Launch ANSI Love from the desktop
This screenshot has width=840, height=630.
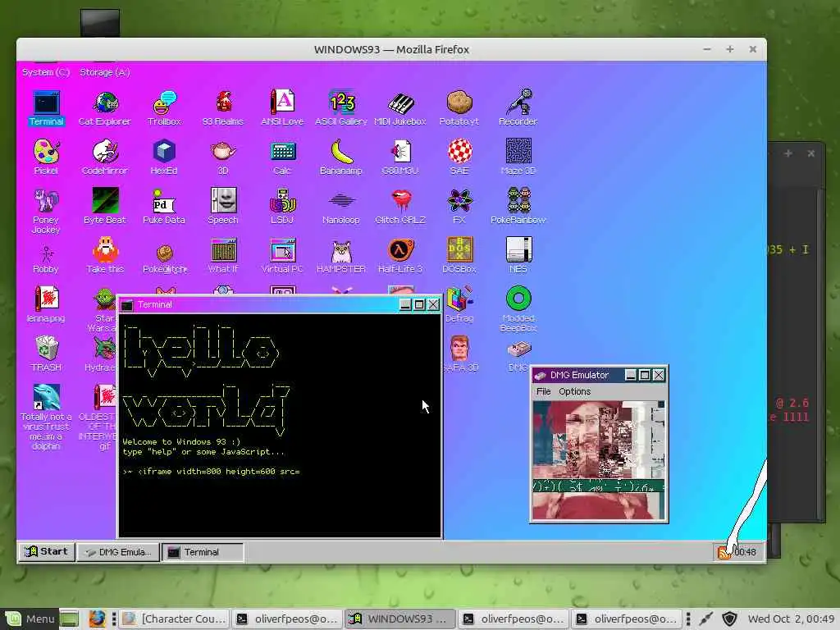[x=282, y=107]
